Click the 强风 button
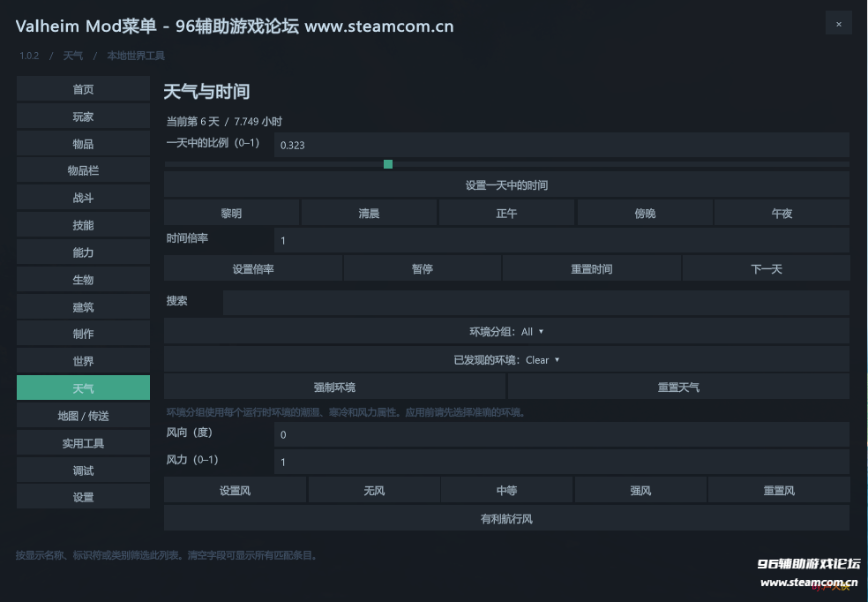 click(x=640, y=490)
